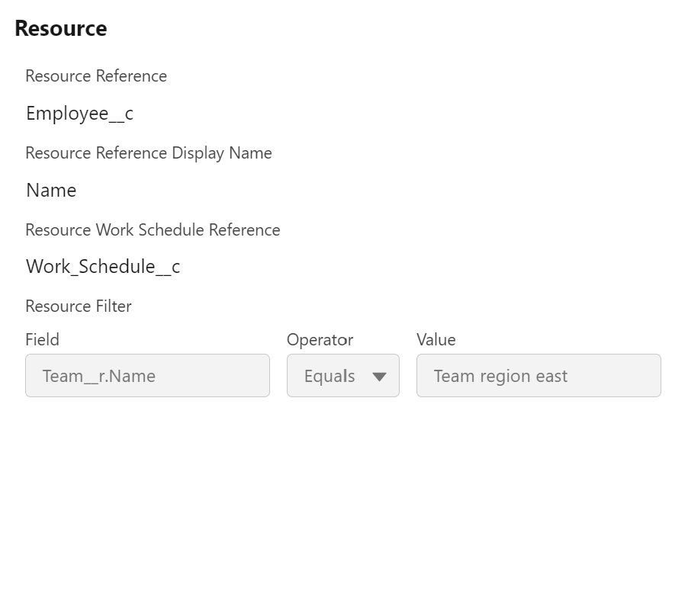Click the Field column label

pos(42,340)
